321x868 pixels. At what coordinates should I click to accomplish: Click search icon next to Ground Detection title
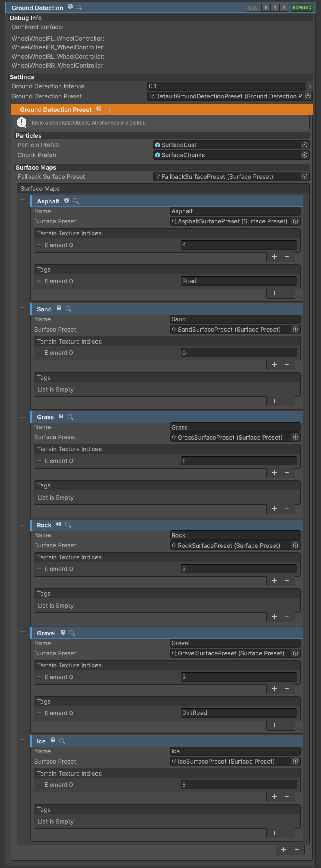click(x=79, y=7)
